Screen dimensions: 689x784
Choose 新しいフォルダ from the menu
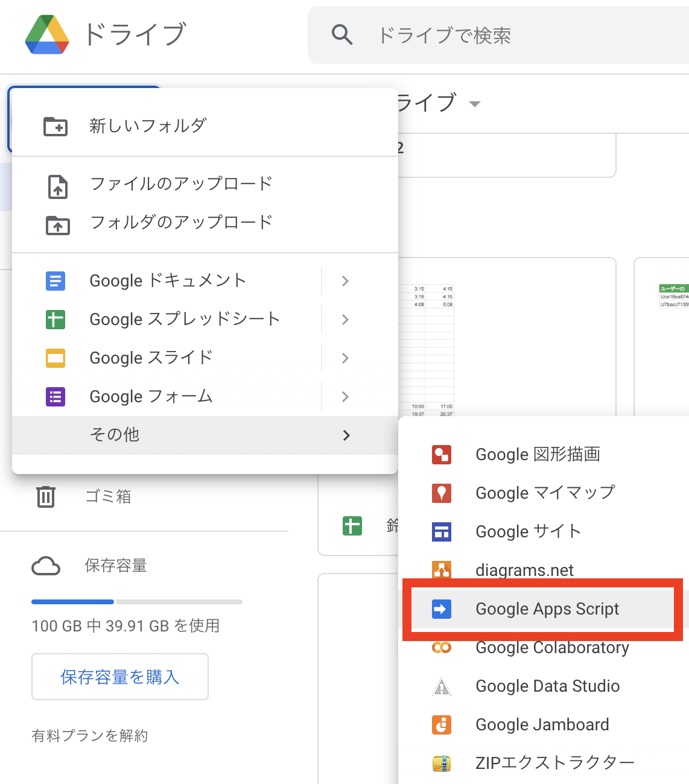tap(148, 126)
